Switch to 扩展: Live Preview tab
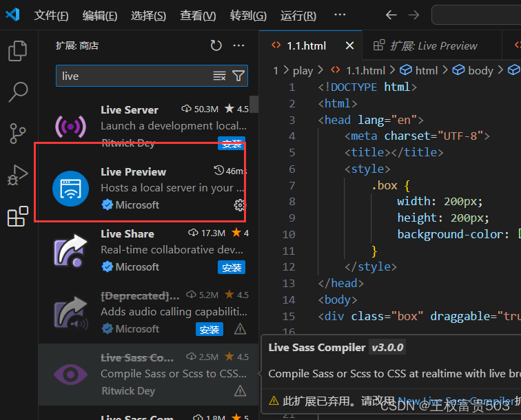Viewport: 521px width, 420px height. (x=432, y=45)
